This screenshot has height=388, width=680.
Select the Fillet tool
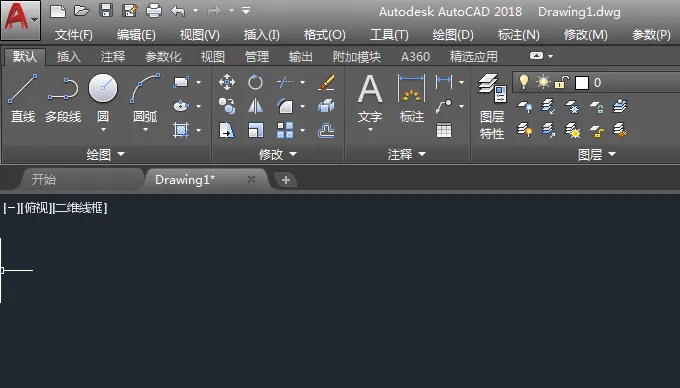coord(284,106)
